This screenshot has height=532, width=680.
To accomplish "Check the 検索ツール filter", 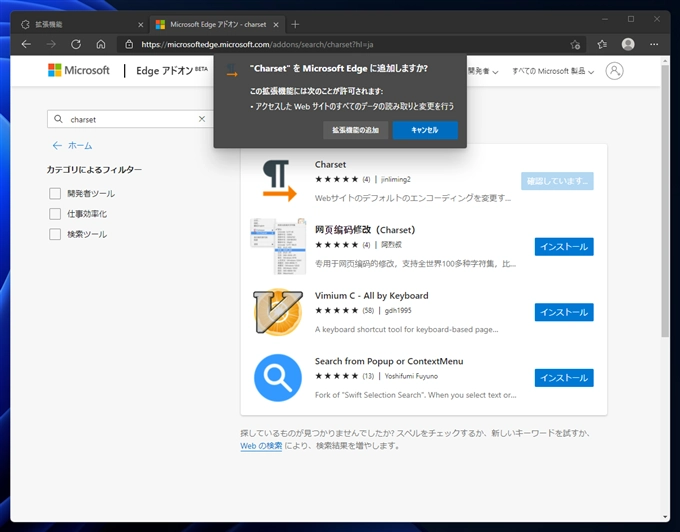I will click(x=55, y=234).
